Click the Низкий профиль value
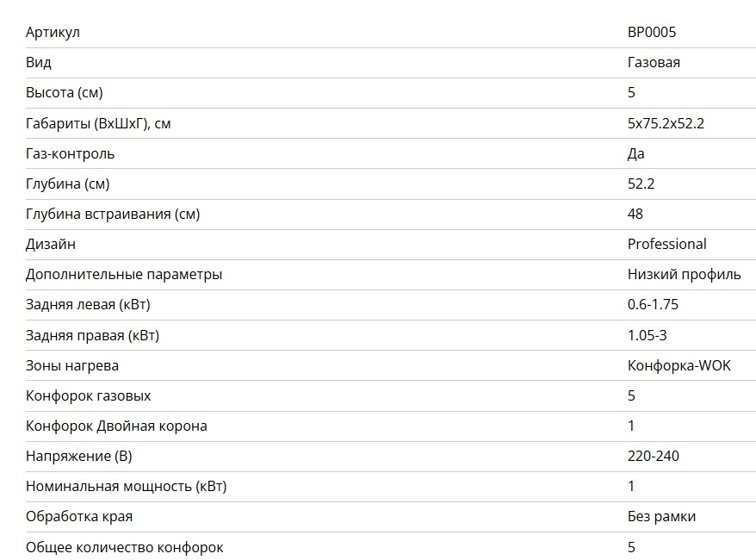Viewport: 756px width, 560px height. (684, 275)
